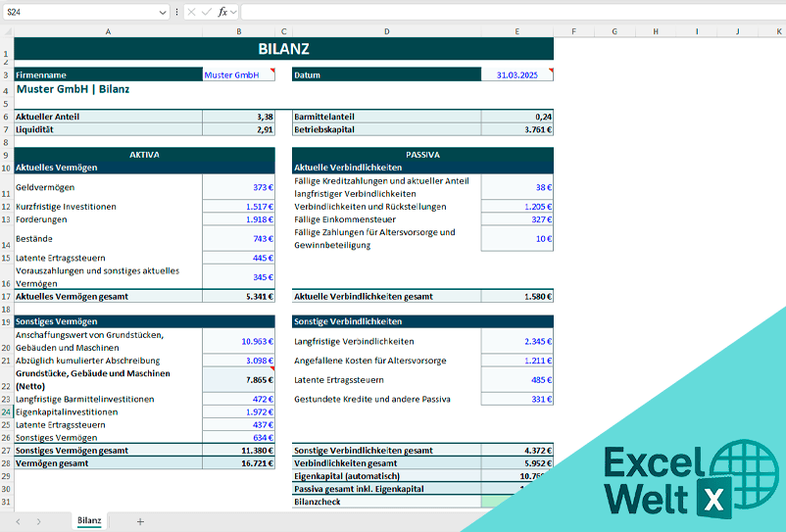Switch to the Bilanz sheet tab

[89, 521]
